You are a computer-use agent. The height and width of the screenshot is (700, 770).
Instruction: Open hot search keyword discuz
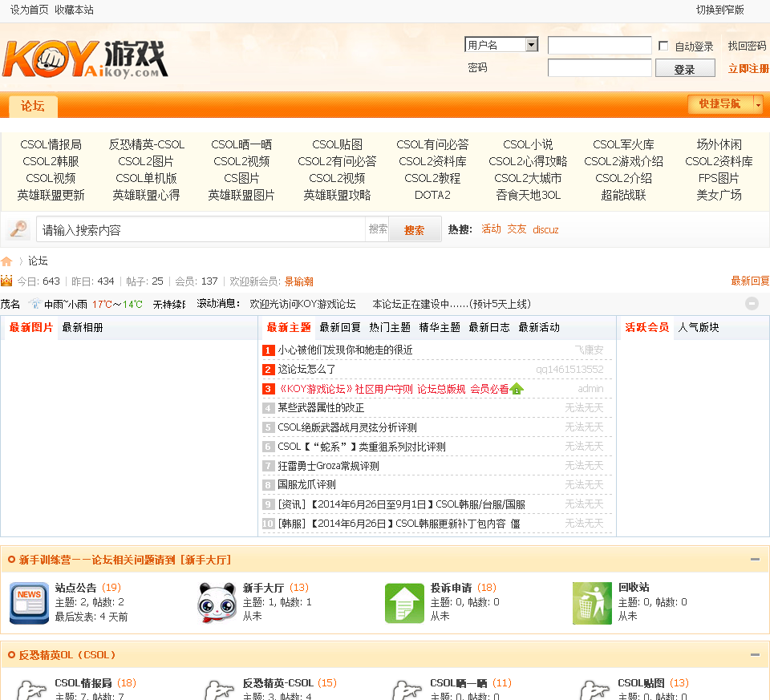coord(545,230)
